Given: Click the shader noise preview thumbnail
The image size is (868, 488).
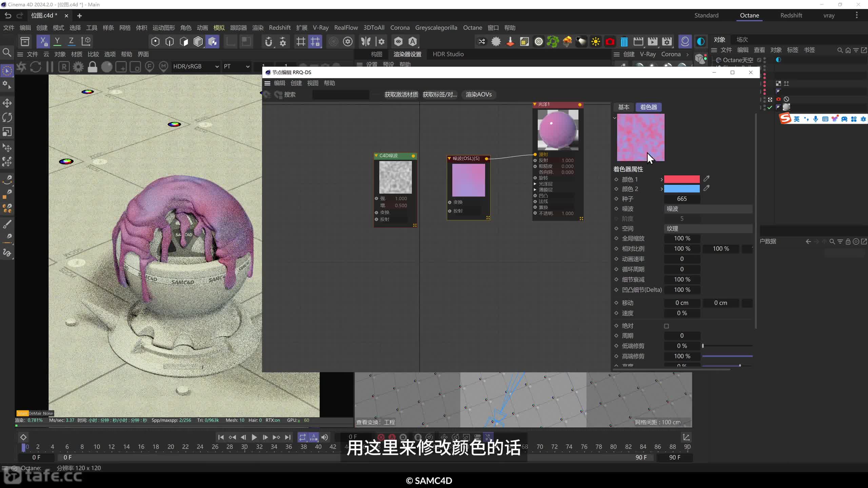Looking at the screenshot, I should point(640,137).
